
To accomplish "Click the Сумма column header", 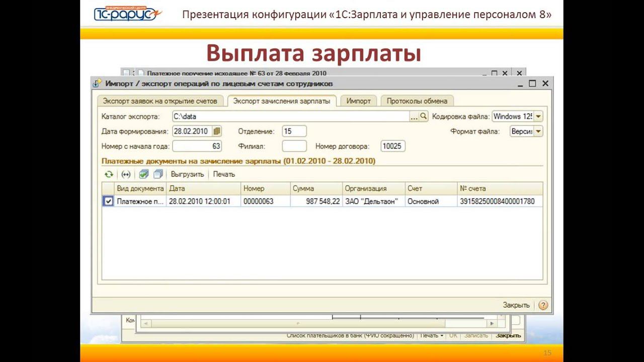I will pos(316,189).
